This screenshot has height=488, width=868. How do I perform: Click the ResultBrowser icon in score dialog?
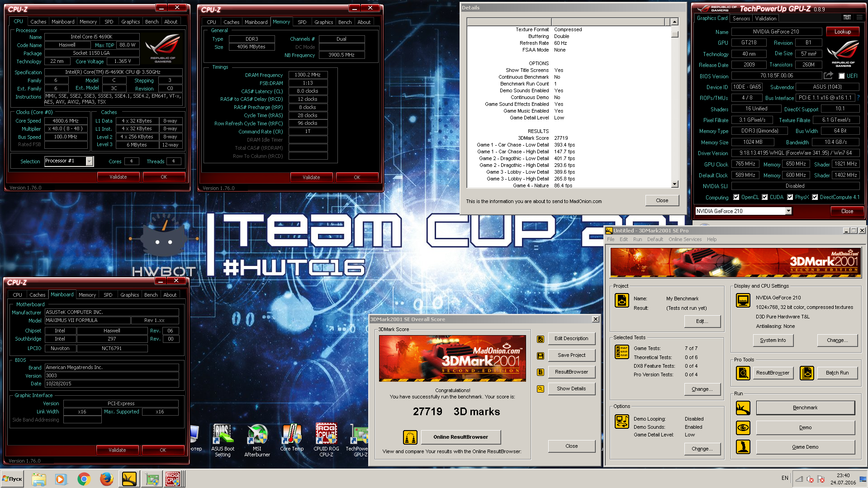540,372
